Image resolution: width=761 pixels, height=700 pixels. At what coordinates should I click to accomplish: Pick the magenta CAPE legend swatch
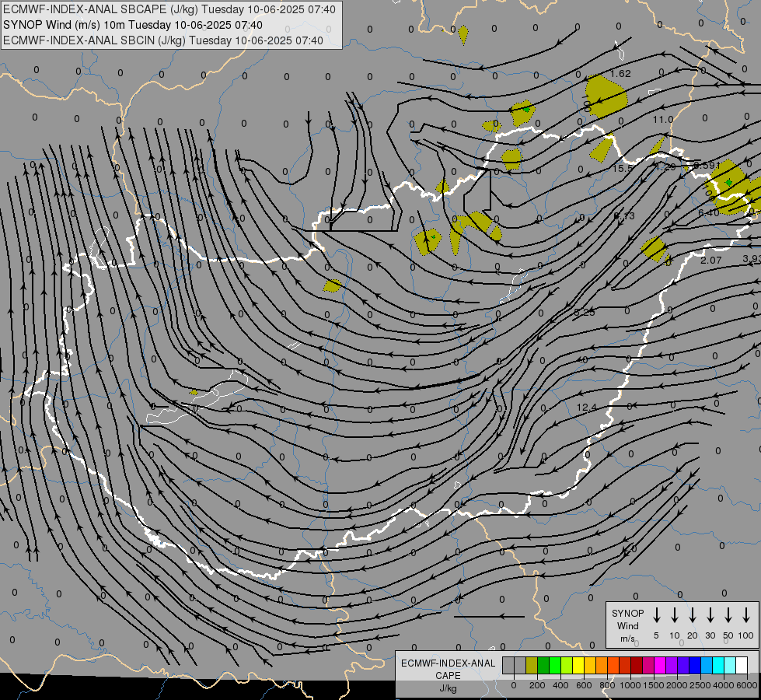pyautogui.click(x=660, y=665)
